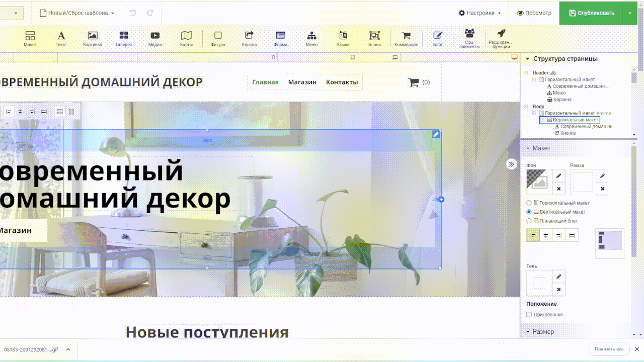
Task: Add a Коммерция shopping cart element
Action: point(406,39)
